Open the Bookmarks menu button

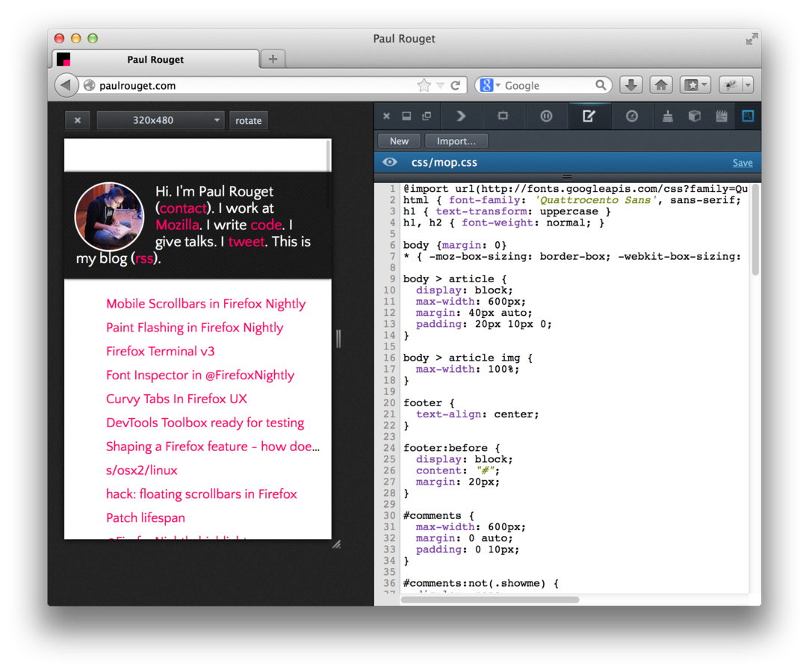(695, 85)
